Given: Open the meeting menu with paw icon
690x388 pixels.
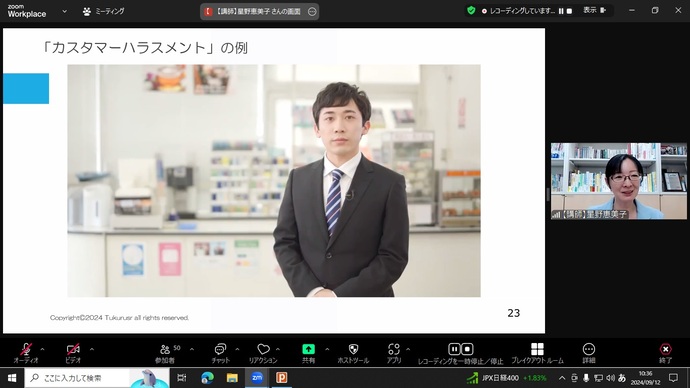Looking at the screenshot, I should click(x=103, y=11).
